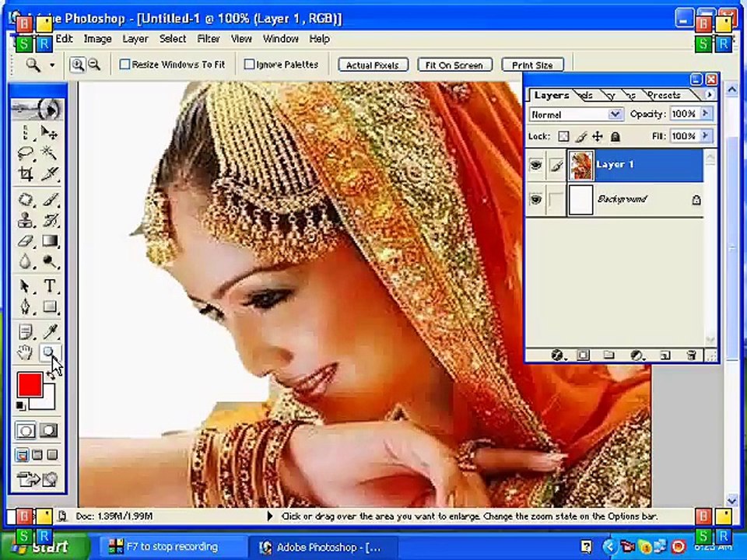
Task: Hide Layer 1 with eye icon
Action: point(536,165)
